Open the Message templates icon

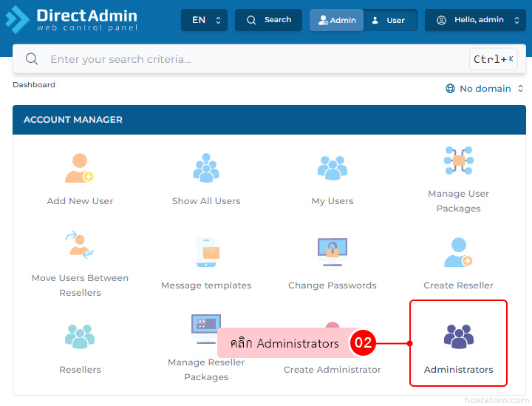208,252
